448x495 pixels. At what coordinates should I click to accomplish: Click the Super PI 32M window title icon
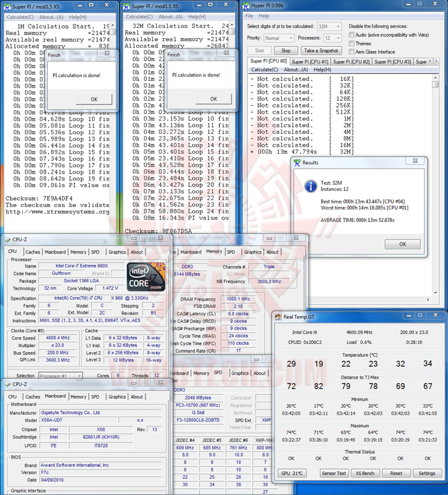click(126, 6)
